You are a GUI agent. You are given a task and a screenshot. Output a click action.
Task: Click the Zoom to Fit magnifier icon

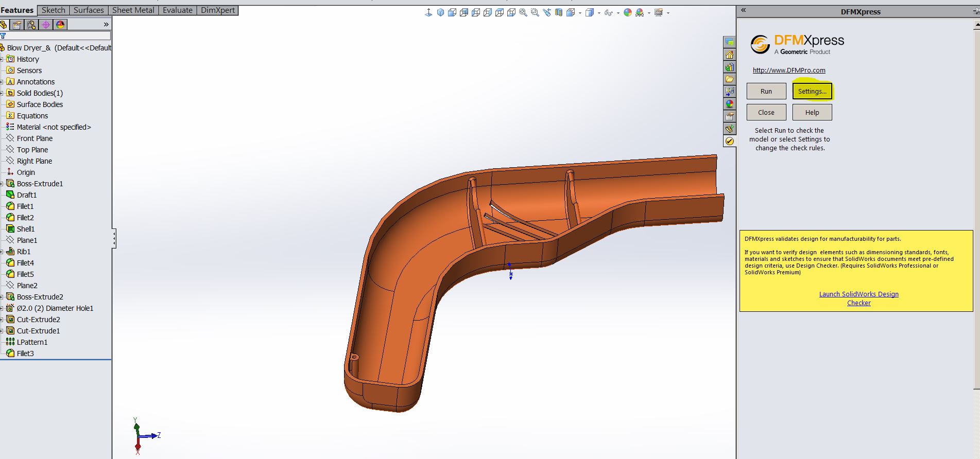[x=523, y=13]
